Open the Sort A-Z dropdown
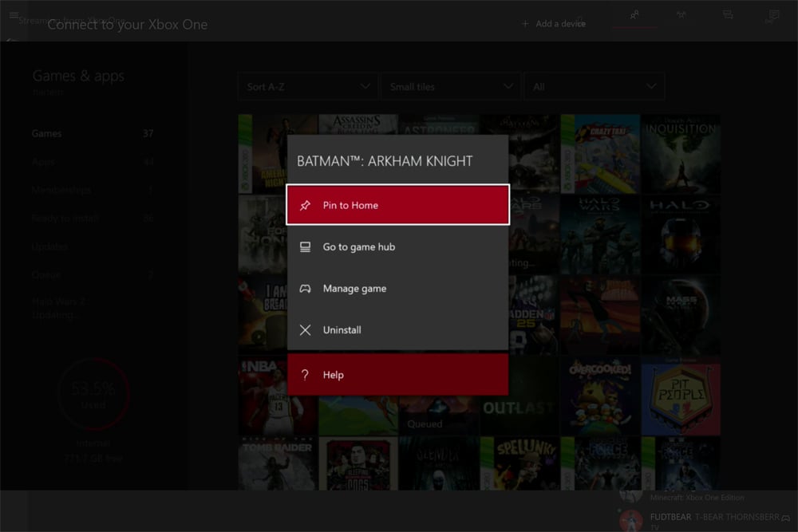Screen dimensions: 798x532 pyautogui.click(x=307, y=85)
